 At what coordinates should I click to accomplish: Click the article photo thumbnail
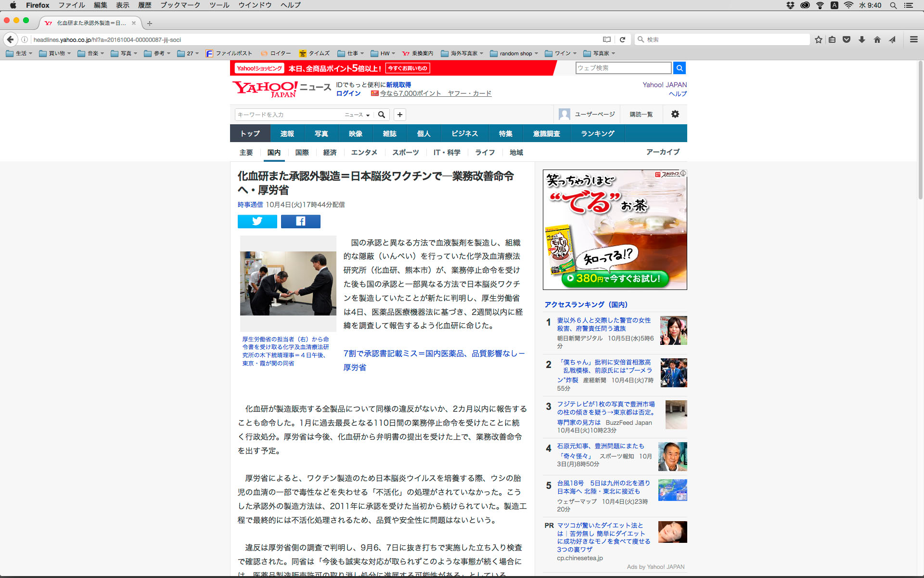click(288, 283)
